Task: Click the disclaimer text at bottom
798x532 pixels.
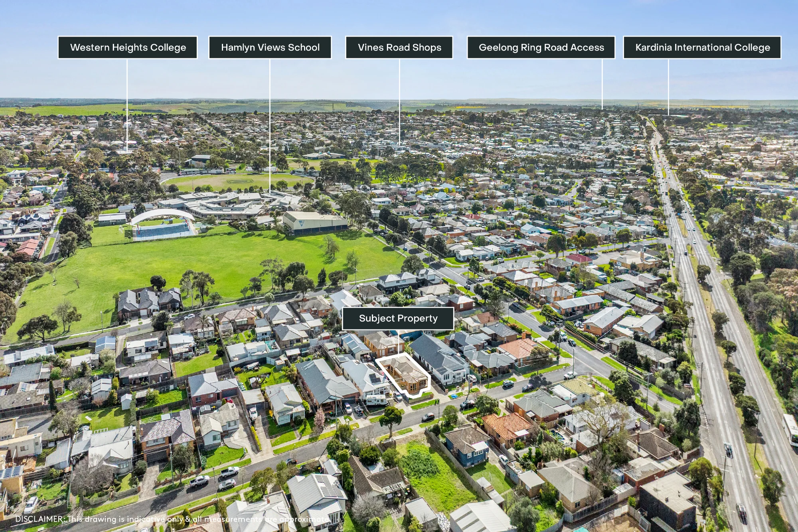Action: 172,519
